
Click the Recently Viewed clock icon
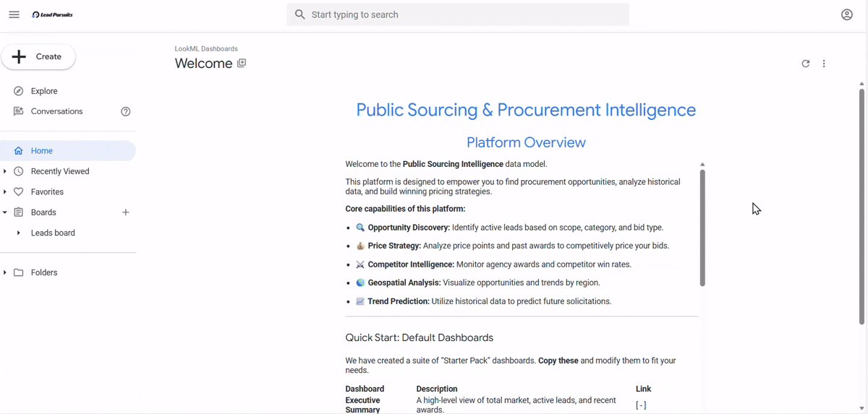point(19,171)
